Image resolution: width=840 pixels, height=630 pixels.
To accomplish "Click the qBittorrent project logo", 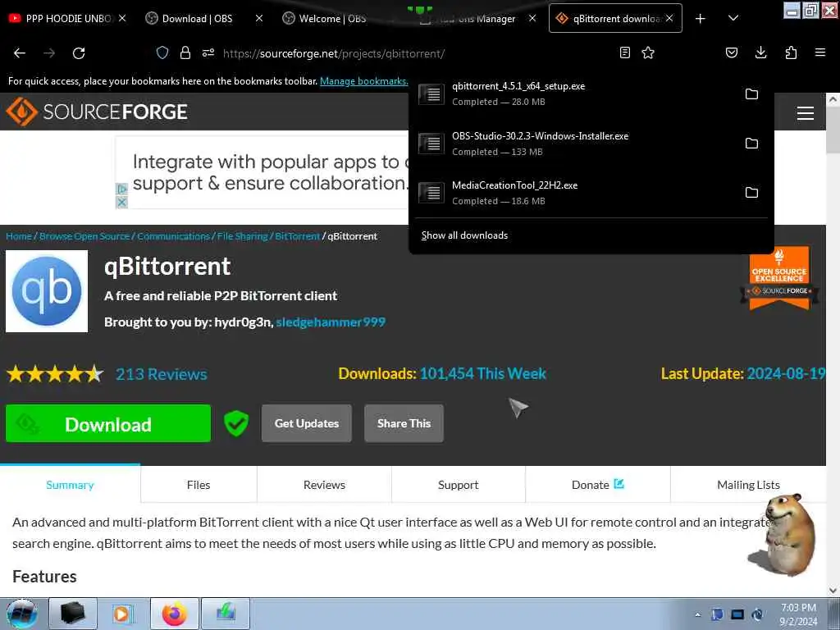I will coord(47,291).
